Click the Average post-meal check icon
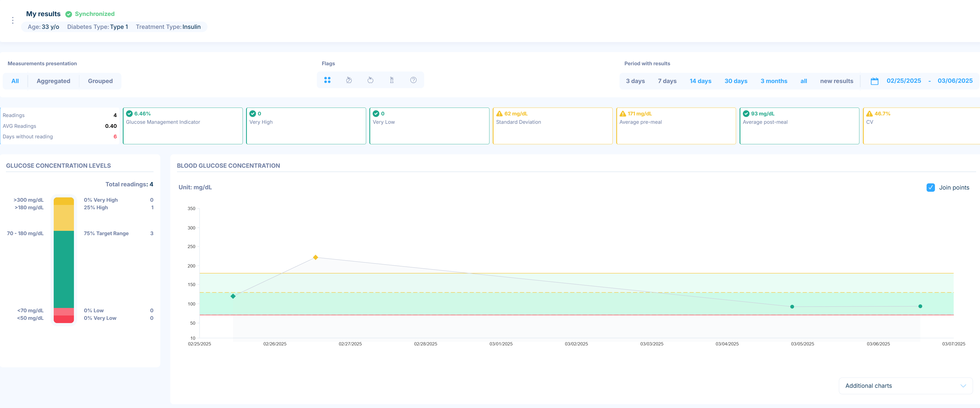Viewport: 980px width, 408px height. point(746,114)
